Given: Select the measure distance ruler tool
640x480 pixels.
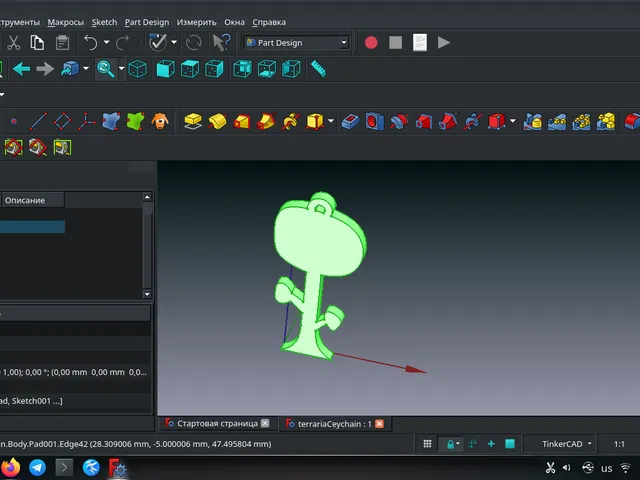Looking at the screenshot, I should click(x=318, y=69).
